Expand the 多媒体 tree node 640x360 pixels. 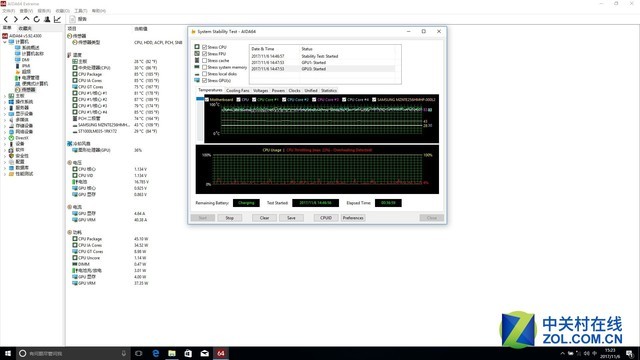[x=4, y=120]
